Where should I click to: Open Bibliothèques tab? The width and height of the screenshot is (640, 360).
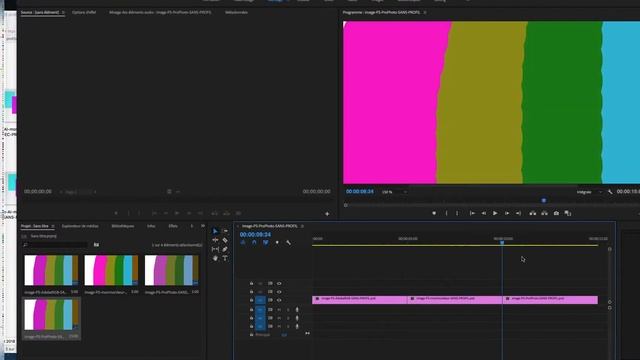tap(123, 226)
